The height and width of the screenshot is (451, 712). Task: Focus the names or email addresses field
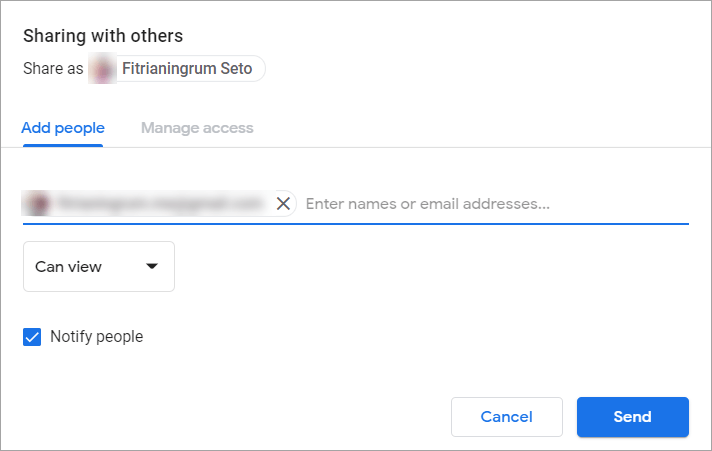(497, 204)
